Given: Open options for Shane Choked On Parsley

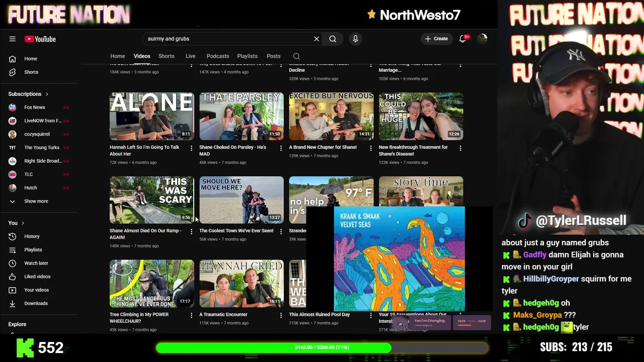Looking at the screenshot, I should tap(281, 148).
